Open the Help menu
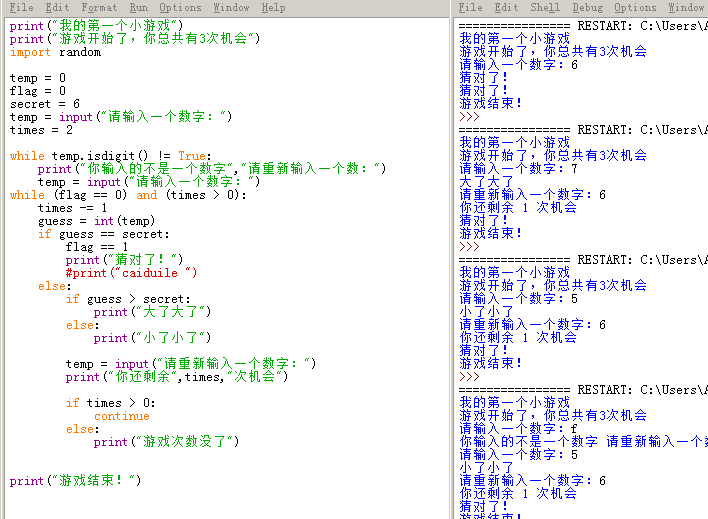 click(x=273, y=8)
